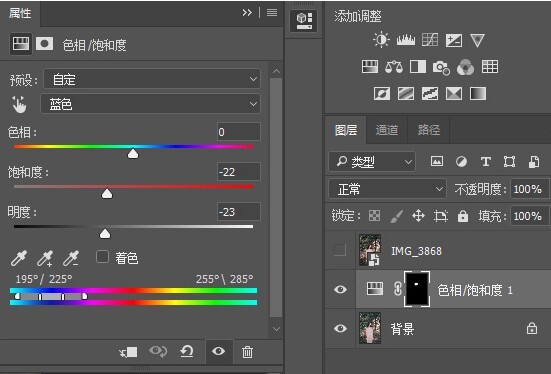Click the 不透明度 100% field
The width and height of the screenshot is (551, 374).
pos(529,189)
